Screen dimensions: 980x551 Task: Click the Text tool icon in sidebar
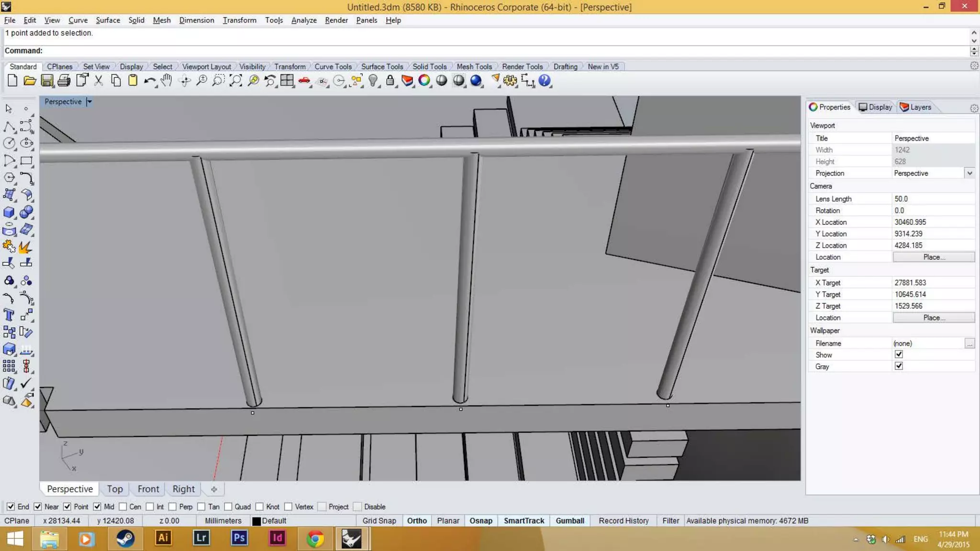[x=9, y=315]
